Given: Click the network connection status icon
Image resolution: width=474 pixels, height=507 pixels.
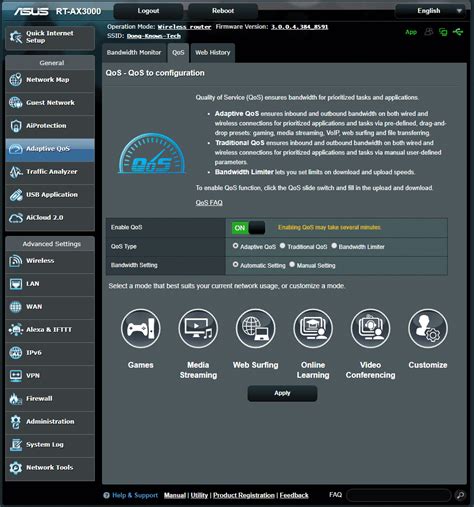Looking at the screenshot, I should click(443, 32).
